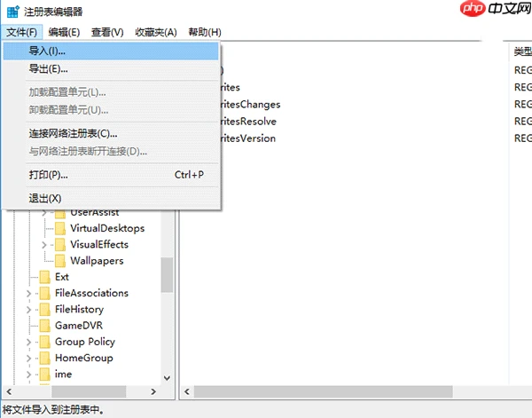Expand the VisualEffects tree node
The width and height of the screenshot is (532, 418).
click(x=44, y=244)
